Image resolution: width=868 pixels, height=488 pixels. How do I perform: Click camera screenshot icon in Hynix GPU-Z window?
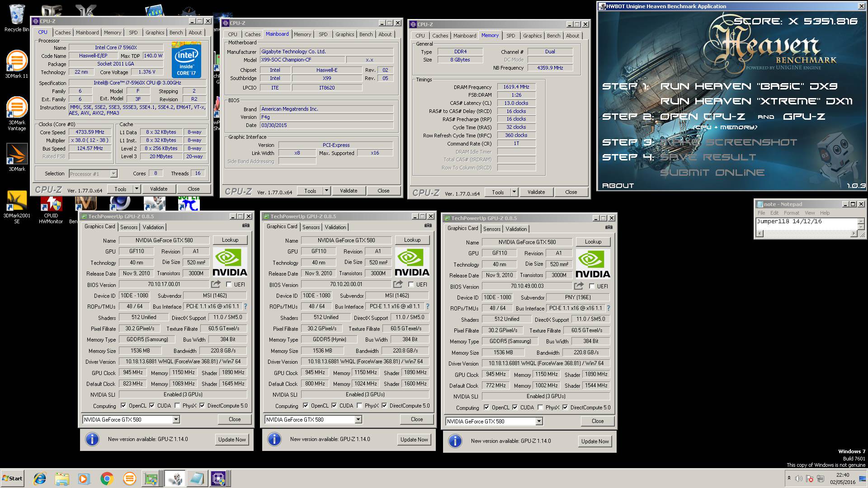tap(428, 225)
